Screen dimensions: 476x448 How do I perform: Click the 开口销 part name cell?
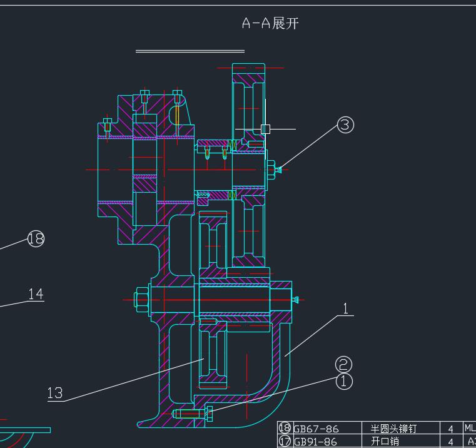385,442
